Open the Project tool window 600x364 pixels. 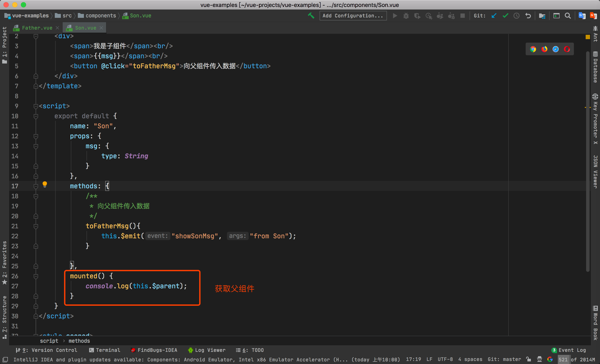[4, 45]
